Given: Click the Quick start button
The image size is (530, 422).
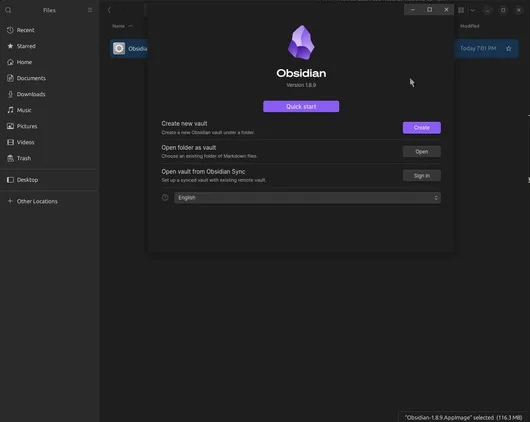Looking at the screenshot, I should pyautogui.click(x=301, y=107).
